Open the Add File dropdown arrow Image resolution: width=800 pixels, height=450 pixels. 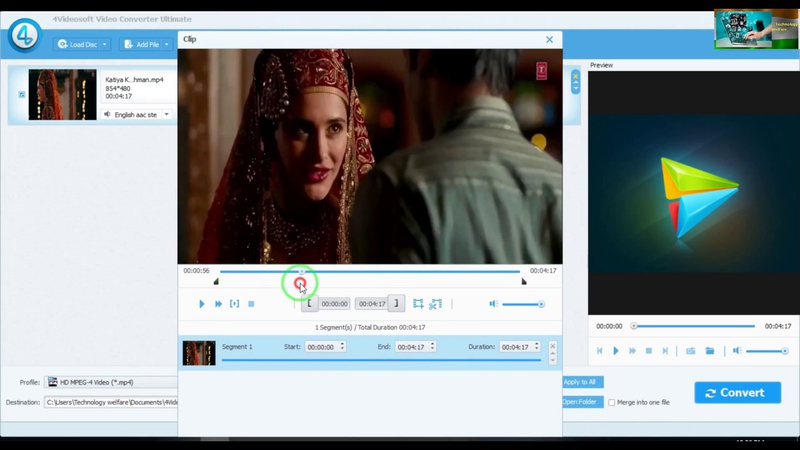(x=166, y=44)
